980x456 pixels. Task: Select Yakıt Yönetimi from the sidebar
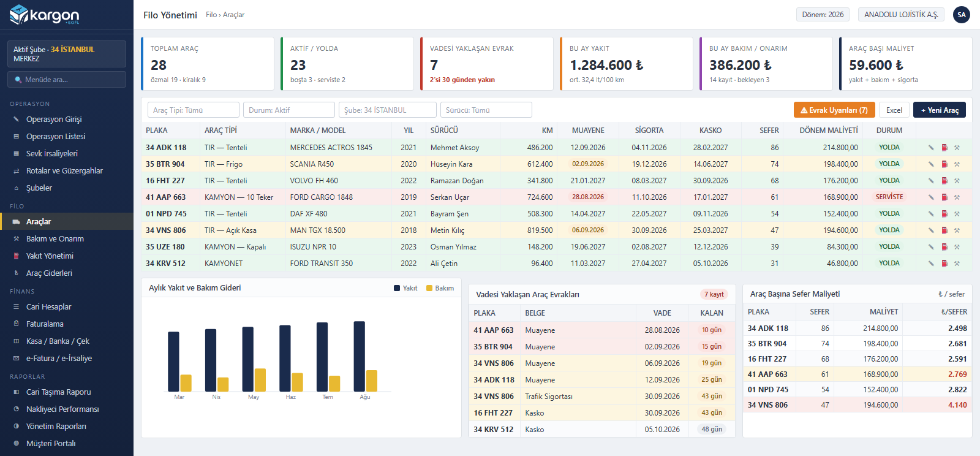coord(67,256)
